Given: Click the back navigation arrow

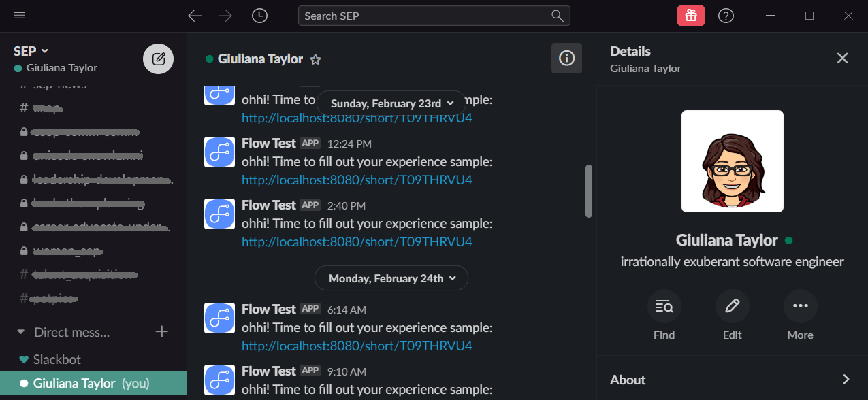Looking at the screenshot, I should 195,15.
